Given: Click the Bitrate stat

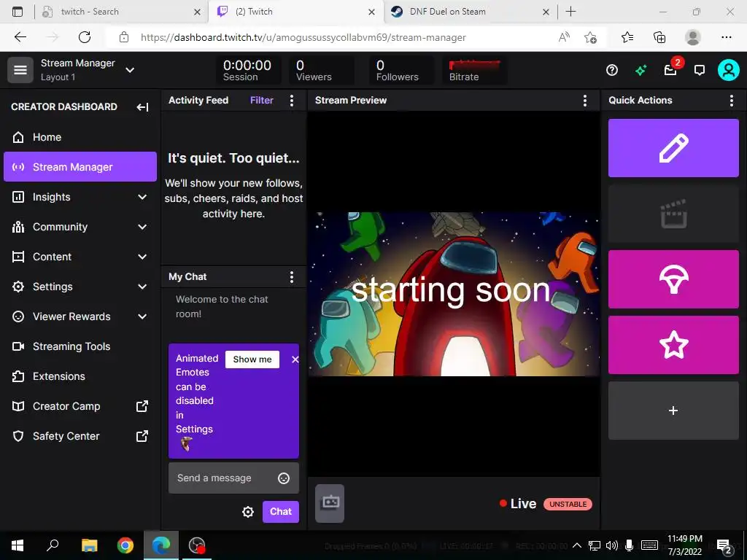Looking at the screenshot, I should [474, 70].
